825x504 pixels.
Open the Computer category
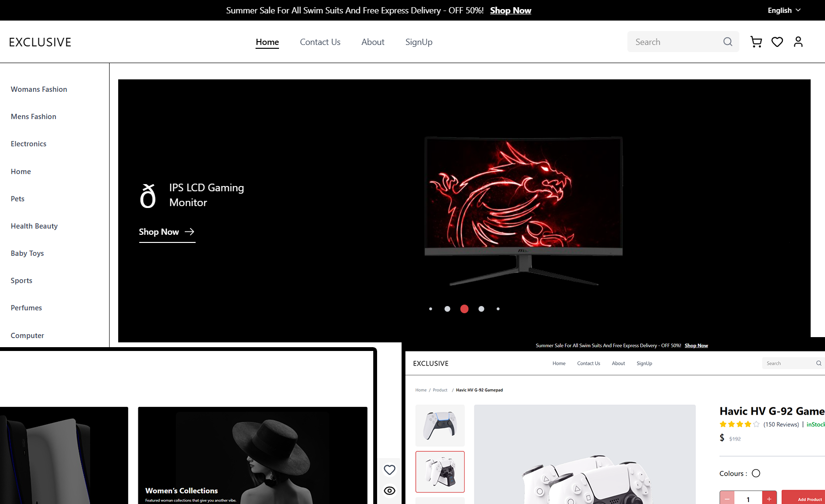pyautogui.click(x=27, y=336)
